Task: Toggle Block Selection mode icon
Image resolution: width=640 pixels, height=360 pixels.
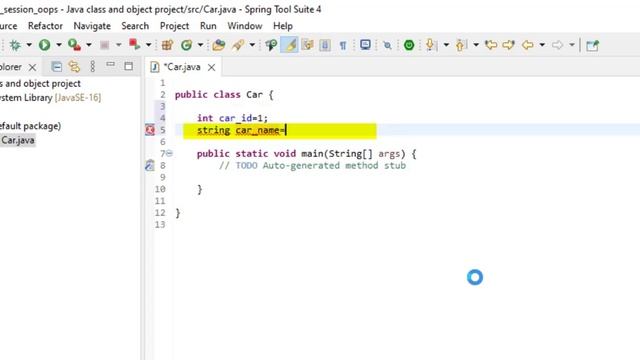Action: 325,45
